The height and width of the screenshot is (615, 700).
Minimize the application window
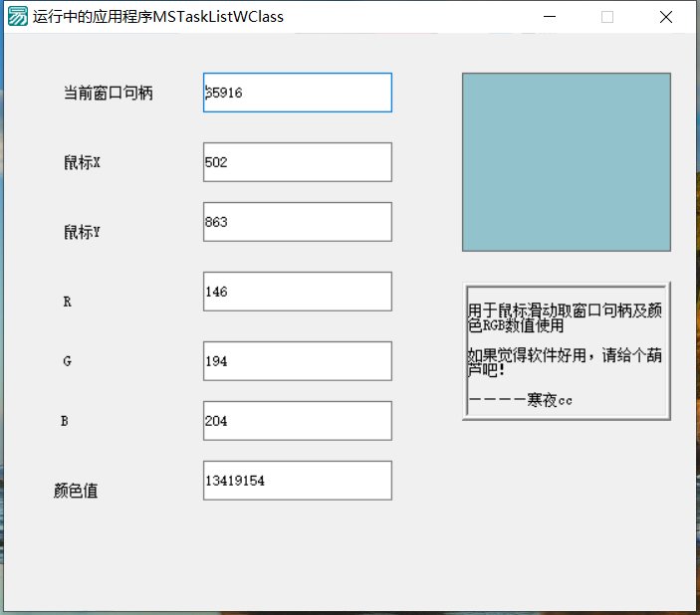(x=549, y=17)
